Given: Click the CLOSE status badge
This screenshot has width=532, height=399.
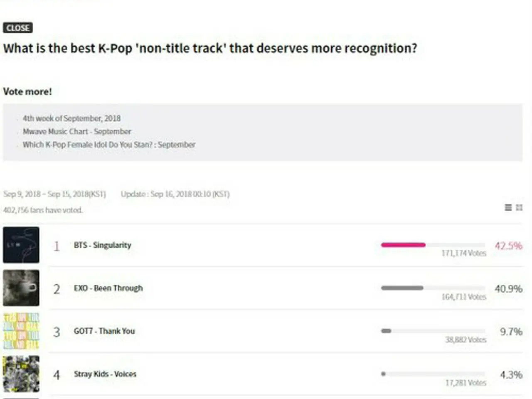Looking at the screenshot, I should coord(18,28).
